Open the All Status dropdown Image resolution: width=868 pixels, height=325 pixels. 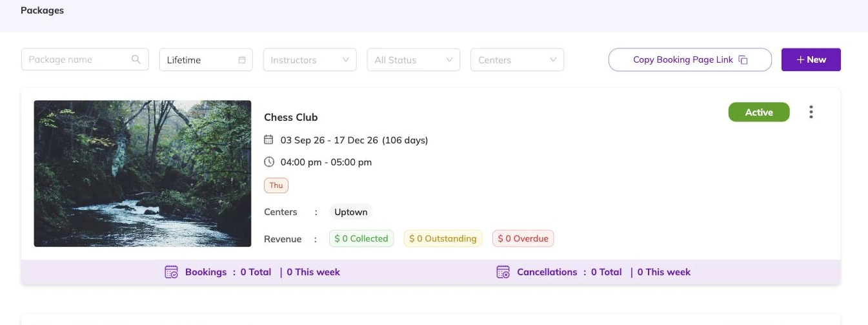(414, 59)
